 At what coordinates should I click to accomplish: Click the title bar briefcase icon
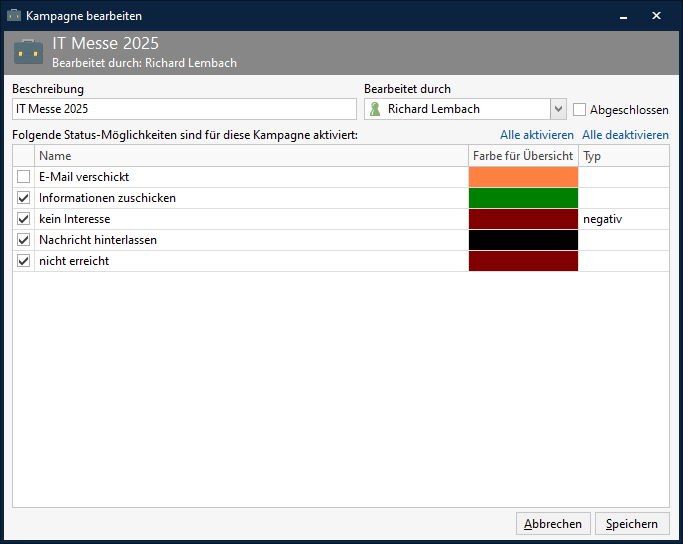point(14,16)
